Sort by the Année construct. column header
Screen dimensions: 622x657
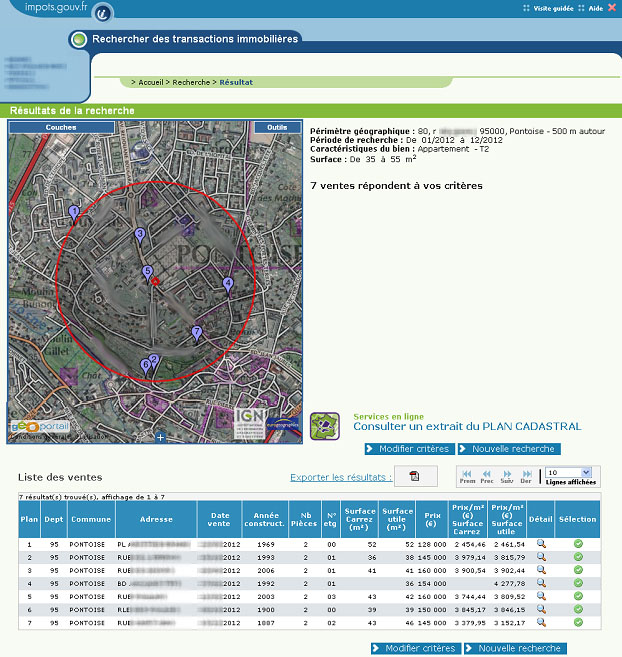pyautogui.click(x=265, y=520)
